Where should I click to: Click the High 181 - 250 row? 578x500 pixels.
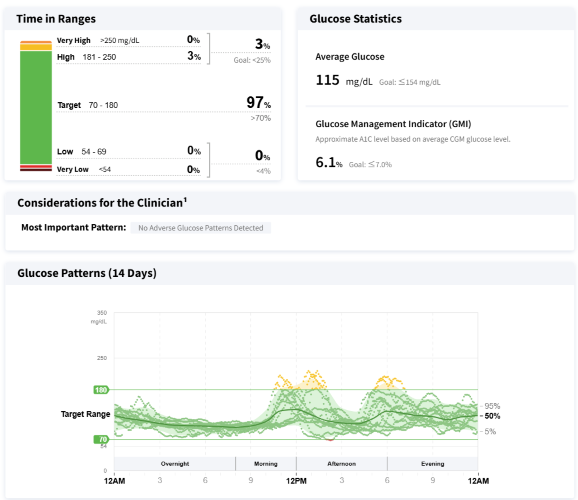point(129,56)
